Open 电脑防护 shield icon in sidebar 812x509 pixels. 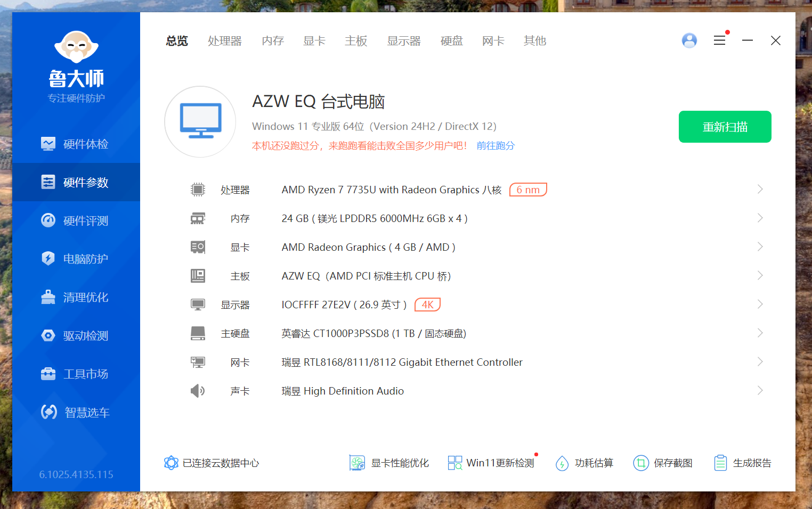click(x=48, y=259)
